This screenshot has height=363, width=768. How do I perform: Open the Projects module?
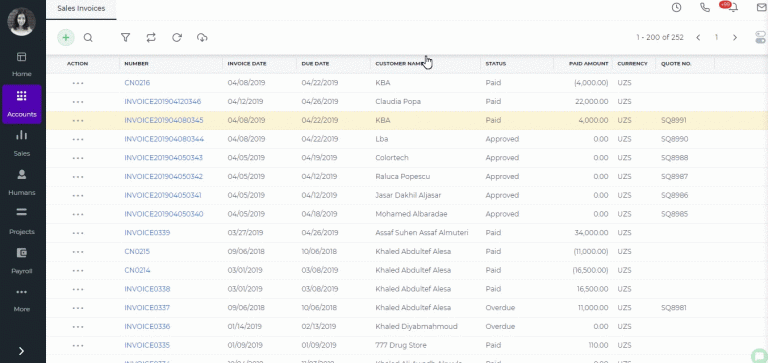point(22,222)
